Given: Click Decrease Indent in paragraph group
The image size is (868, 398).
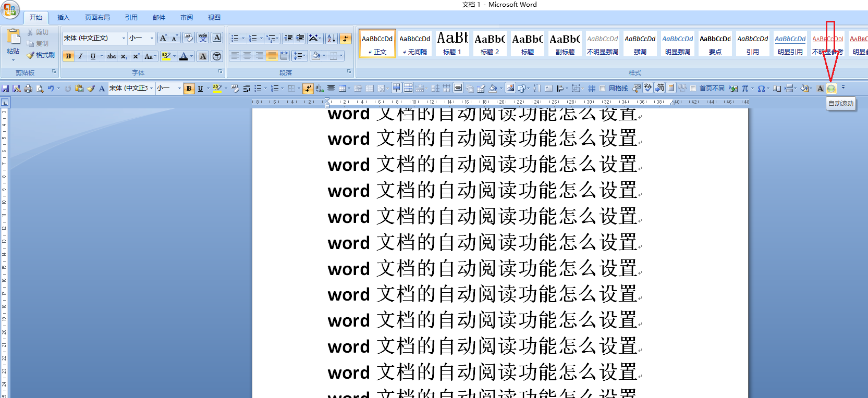Looking at the screenshot, I should click(288, 39).
